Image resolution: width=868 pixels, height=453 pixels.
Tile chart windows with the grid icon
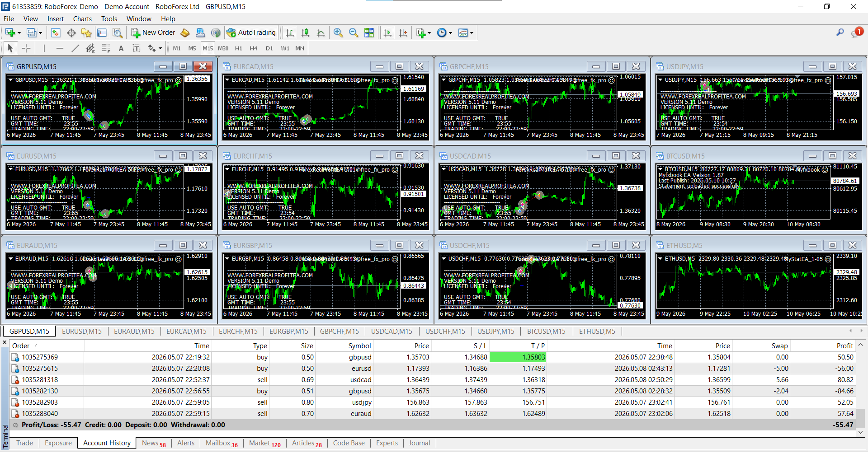coord(369,33)
